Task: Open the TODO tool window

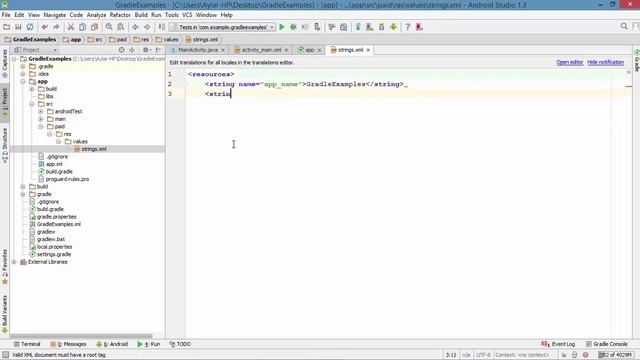Action: pos(180,344)
